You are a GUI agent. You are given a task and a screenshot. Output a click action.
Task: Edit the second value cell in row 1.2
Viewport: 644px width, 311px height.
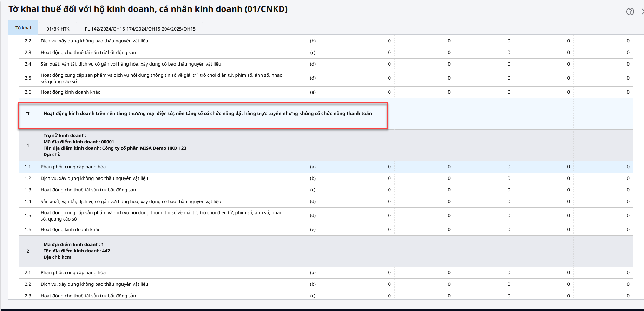(424, 178)
